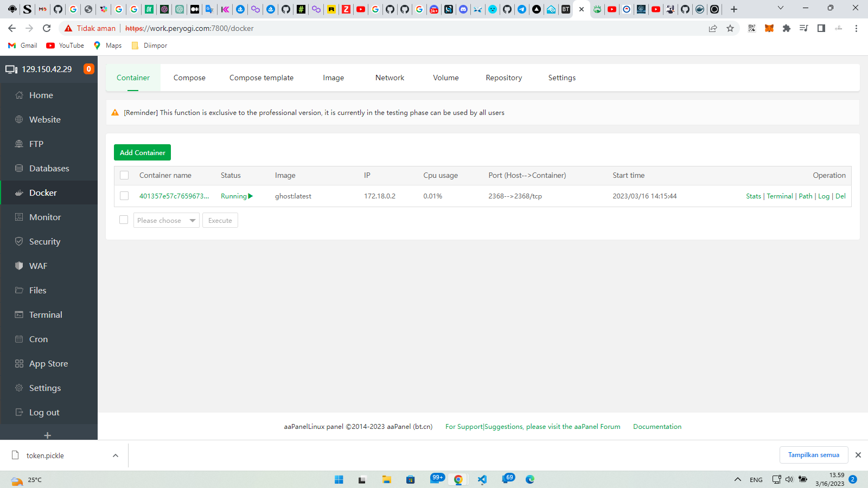
Task: Click the Databases sidebar icon
Action: (19, 169)
